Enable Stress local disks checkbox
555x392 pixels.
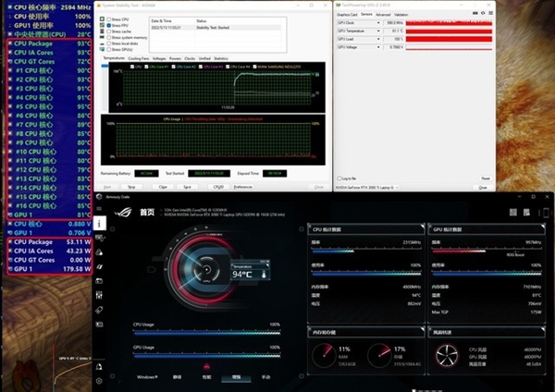coord(109,43)
